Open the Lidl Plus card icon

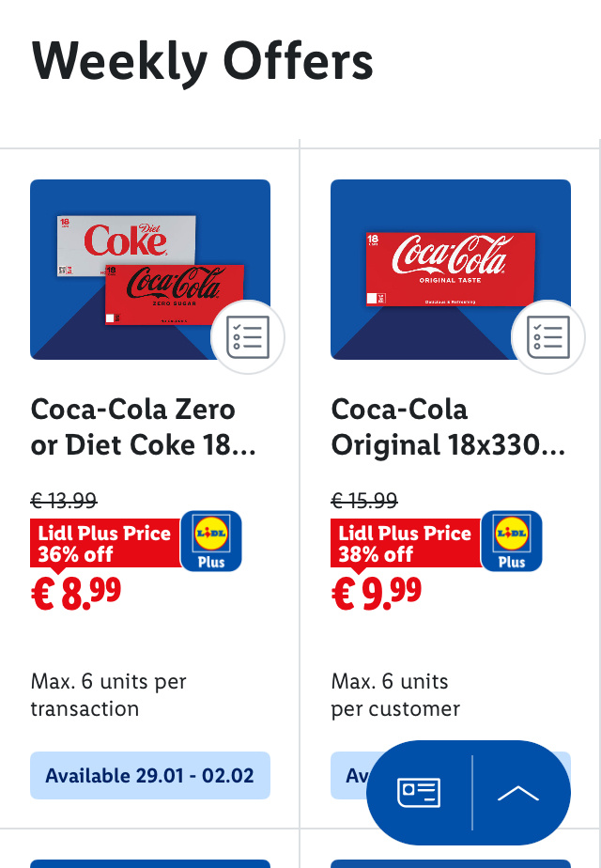(x=419, y=793)
